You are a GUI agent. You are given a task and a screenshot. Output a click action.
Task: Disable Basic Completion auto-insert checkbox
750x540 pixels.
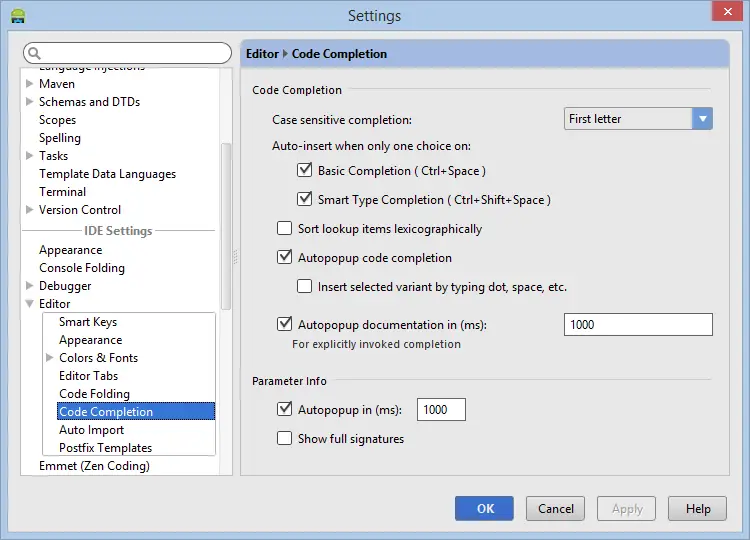coord(305,171)
